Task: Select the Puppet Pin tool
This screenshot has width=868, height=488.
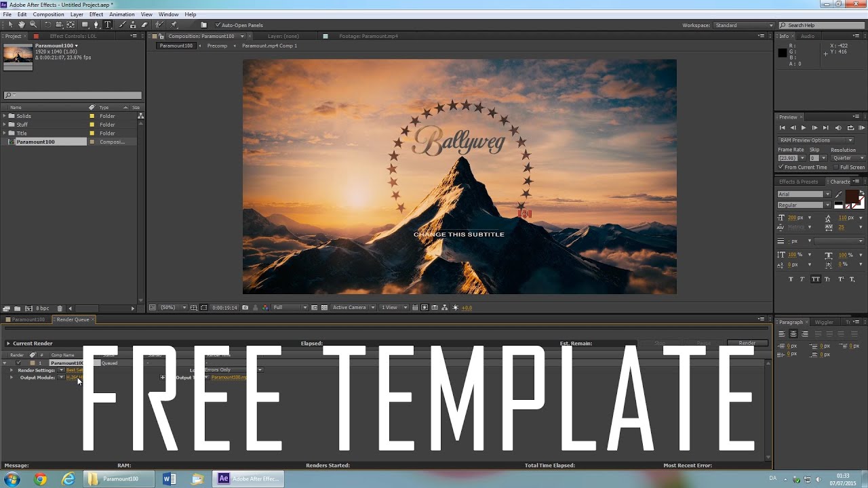Action: coord(174,24)
